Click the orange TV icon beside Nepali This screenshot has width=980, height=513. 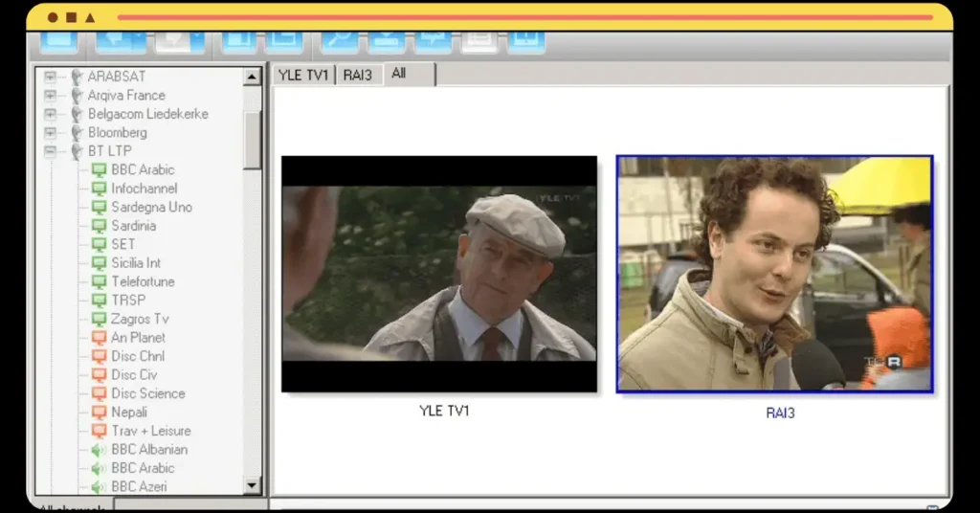(99, 413)
